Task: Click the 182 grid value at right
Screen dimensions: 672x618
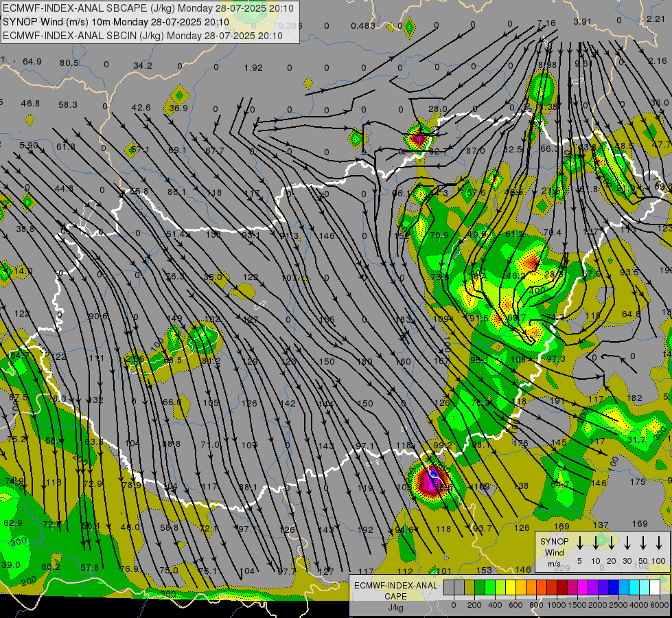Action: coord(634,398)
